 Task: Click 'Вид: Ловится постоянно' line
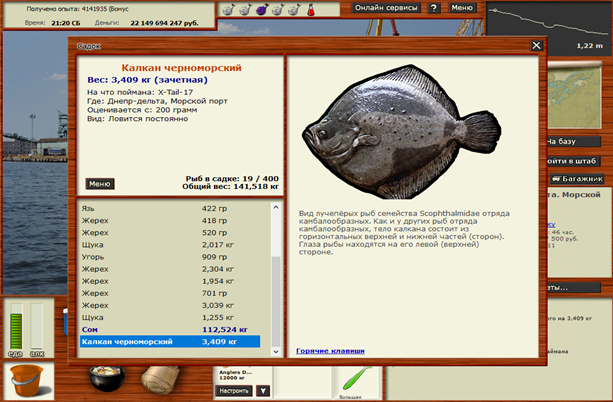pyautogui.click(x=138, y=118)
